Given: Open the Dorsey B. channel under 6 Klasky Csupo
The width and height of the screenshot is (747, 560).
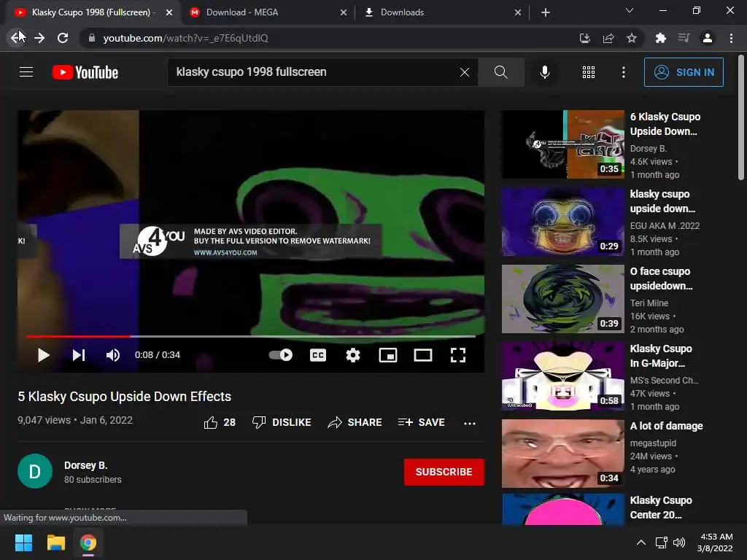Looking at the screenshot, I should point(649,149).
